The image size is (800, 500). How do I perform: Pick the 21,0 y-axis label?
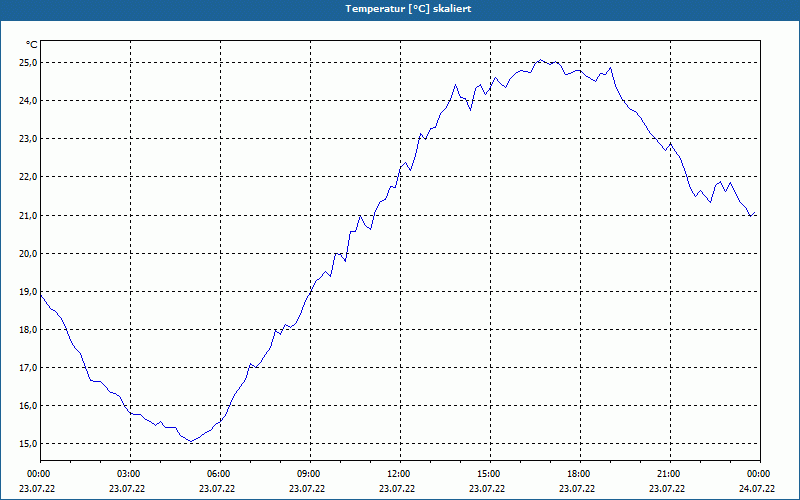pyautogui.click(x=28, y=215)
